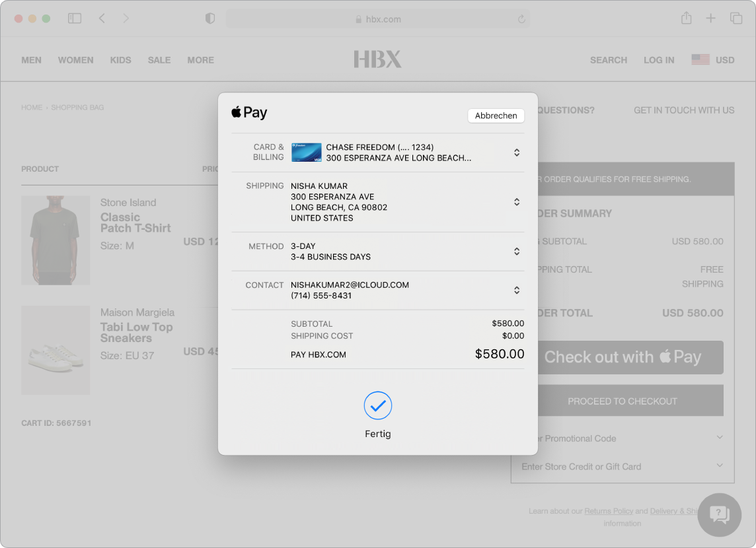Show the tab overview grid
Screen dimensions: 756x548
coord(736,18)
